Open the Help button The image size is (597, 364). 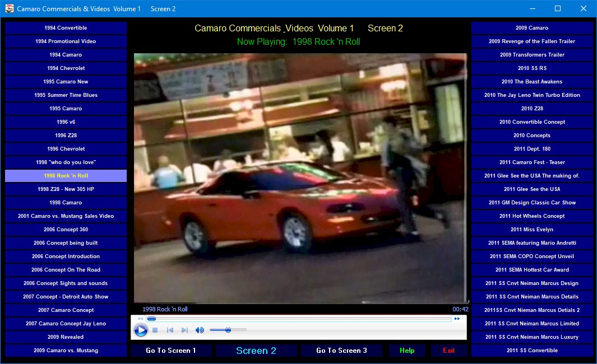(407, 351)
